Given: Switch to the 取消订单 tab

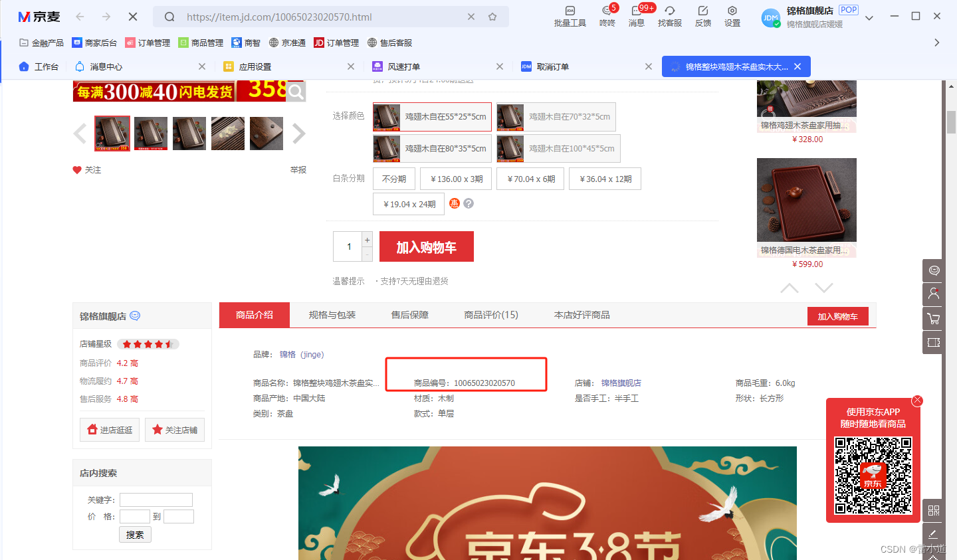Looking at the screenshot, I should pyautogui.click(x=545, y=66).
